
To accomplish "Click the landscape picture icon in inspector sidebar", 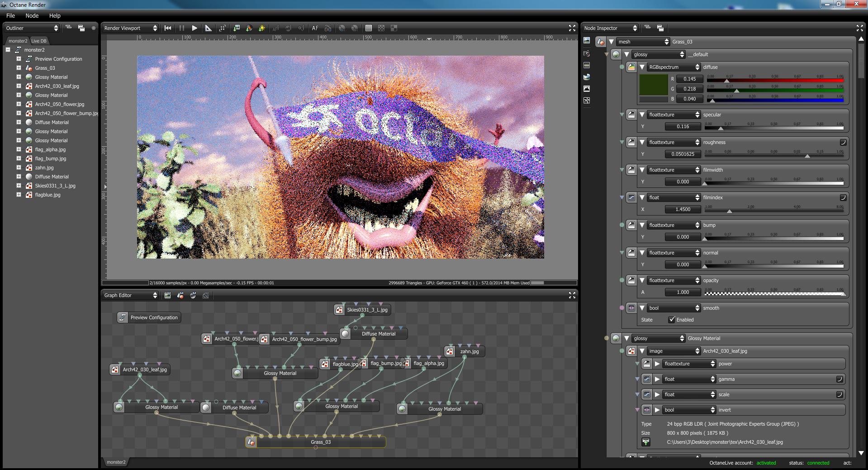I will (587, 41).
